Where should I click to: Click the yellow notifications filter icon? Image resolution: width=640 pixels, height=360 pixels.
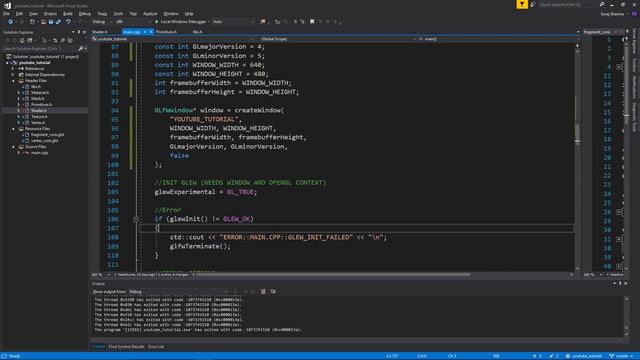click(x=522, y=4)
